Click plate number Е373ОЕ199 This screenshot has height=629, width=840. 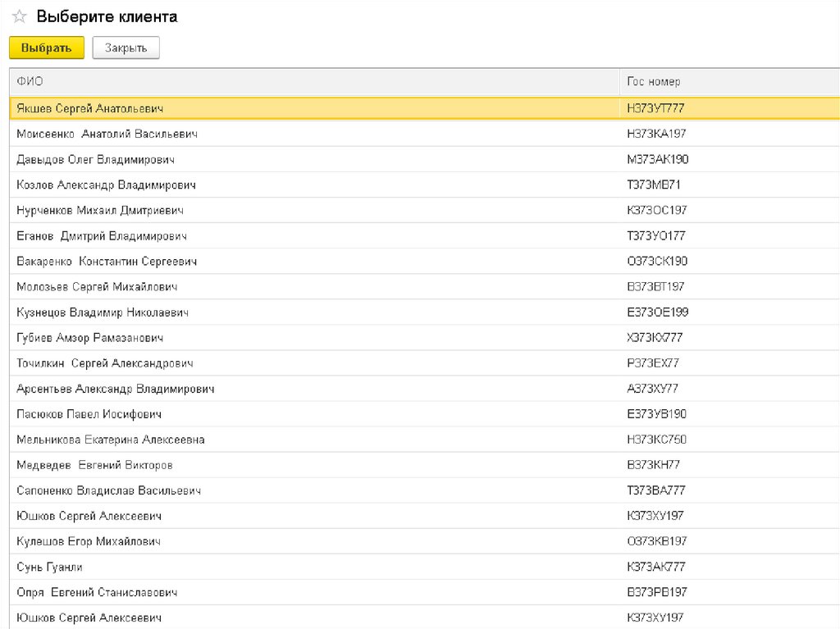[657, 312]
